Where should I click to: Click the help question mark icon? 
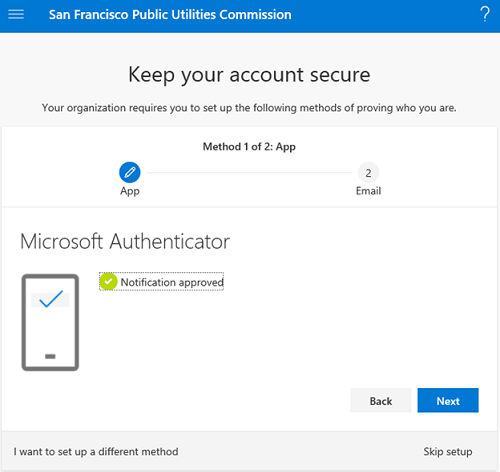coord(485,14)
